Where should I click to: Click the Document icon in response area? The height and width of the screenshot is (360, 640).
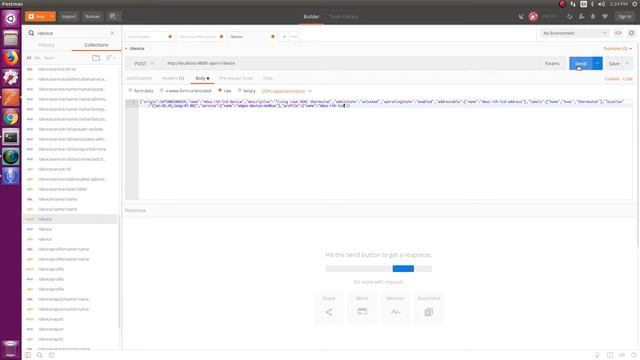428,312
